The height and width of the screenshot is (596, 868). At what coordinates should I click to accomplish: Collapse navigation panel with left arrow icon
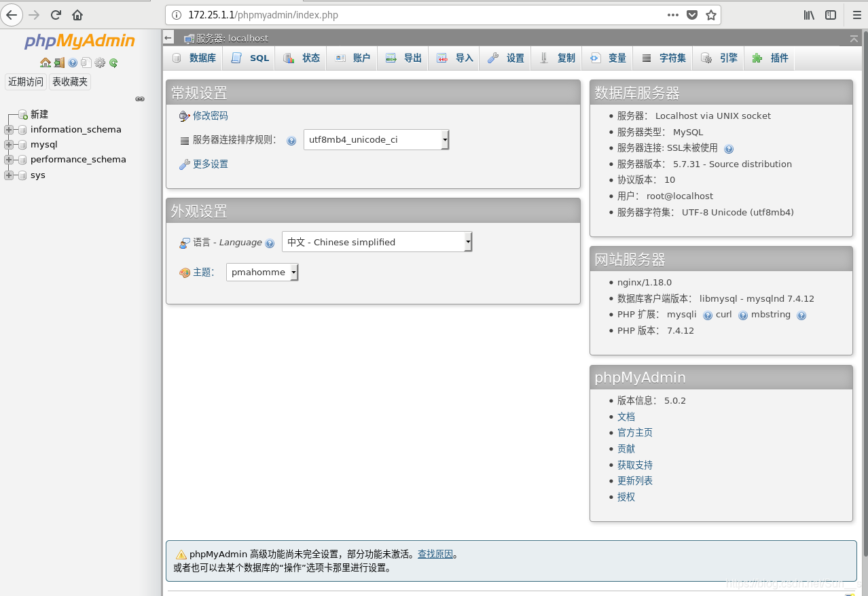[168, 38]
